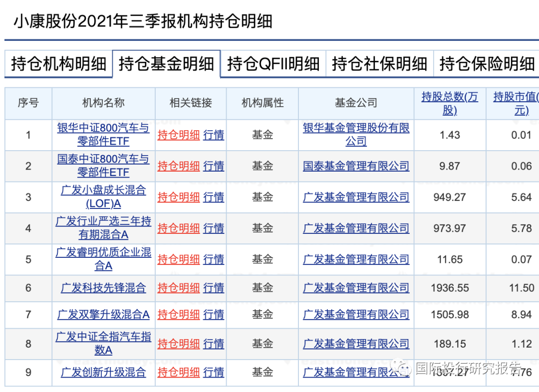Click the 序号 column header

point(28,103)
